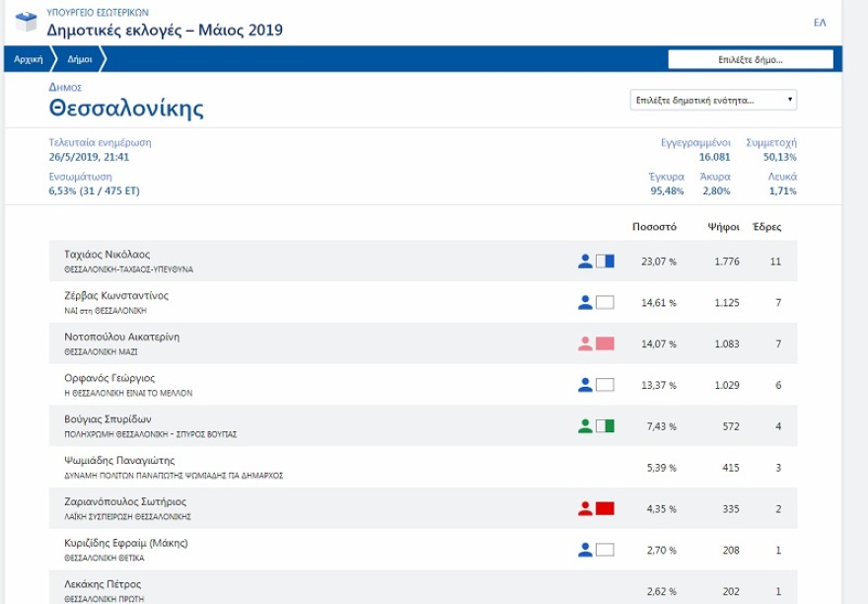The image size is (868, 604).
Task: Click blue color box for Ταχιάος Νικόλαος
Action: pyautogui.click(x=605, y=262)
